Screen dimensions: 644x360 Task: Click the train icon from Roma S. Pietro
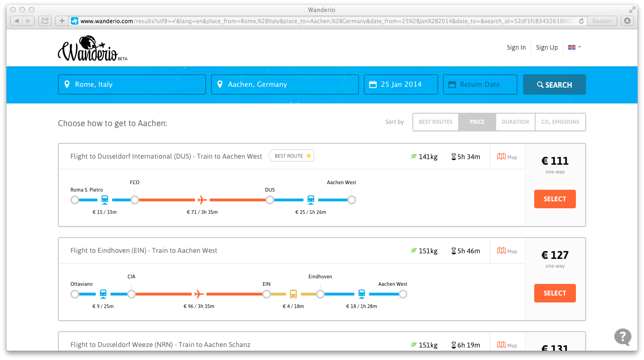click(x=105, y=199)
